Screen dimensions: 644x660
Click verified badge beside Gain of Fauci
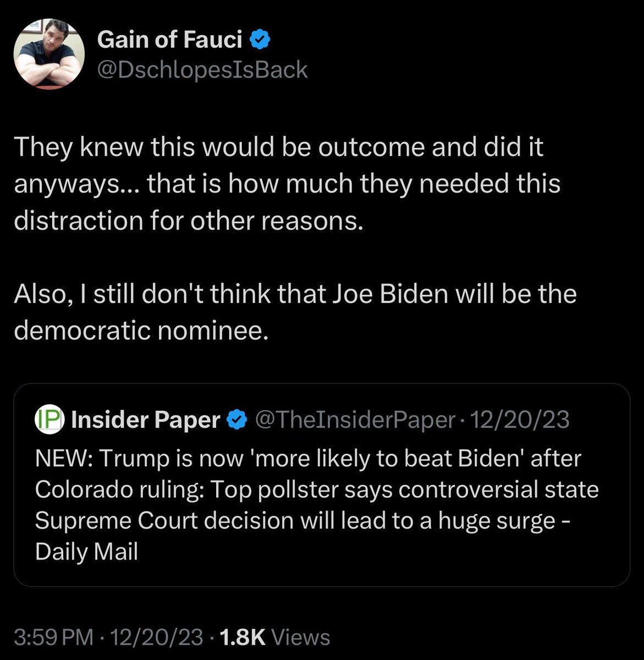pos(260,40)
